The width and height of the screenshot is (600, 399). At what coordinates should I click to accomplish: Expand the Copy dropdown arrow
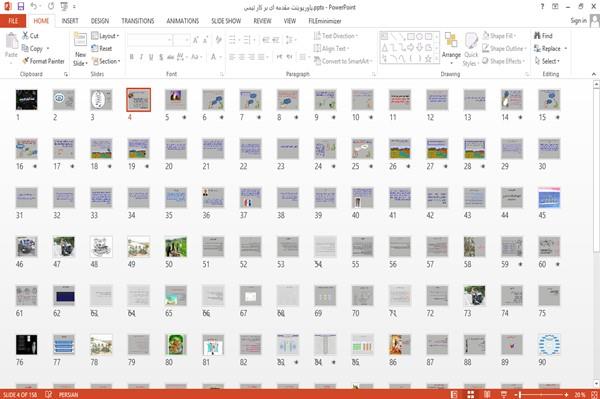point(48,49)
